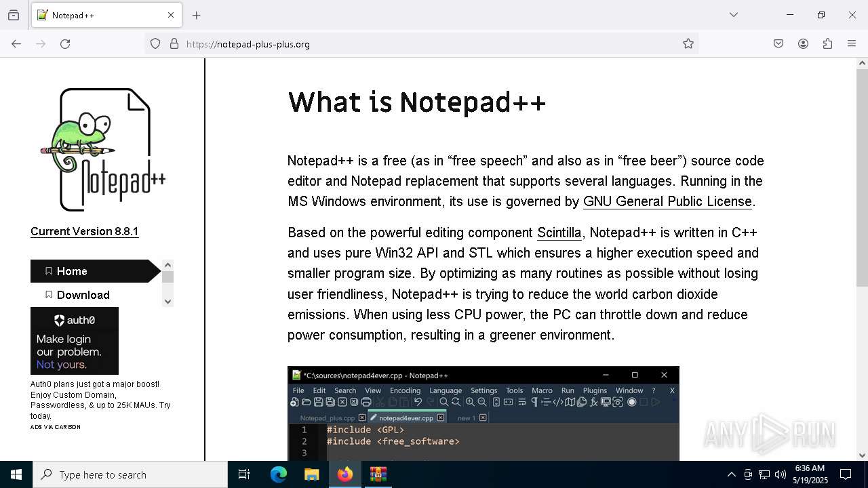Image resolution: width=868 pixels, height=488 pixels.
Task: Click the Notepad++ editor screenshot image
Action: pyautogui.click(x=484, y=413)
